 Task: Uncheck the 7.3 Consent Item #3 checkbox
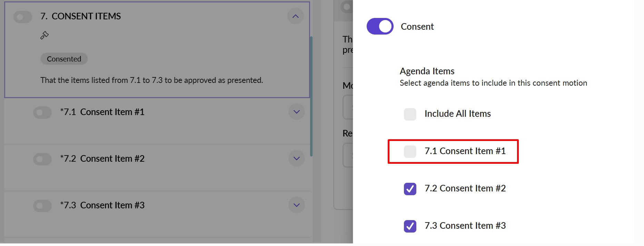[410, 226]
